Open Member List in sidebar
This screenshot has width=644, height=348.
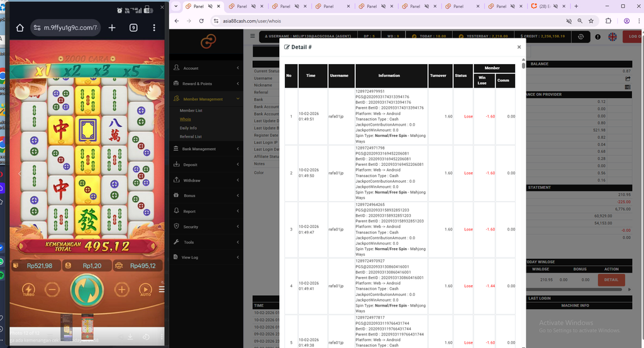[x=191, y=111]
